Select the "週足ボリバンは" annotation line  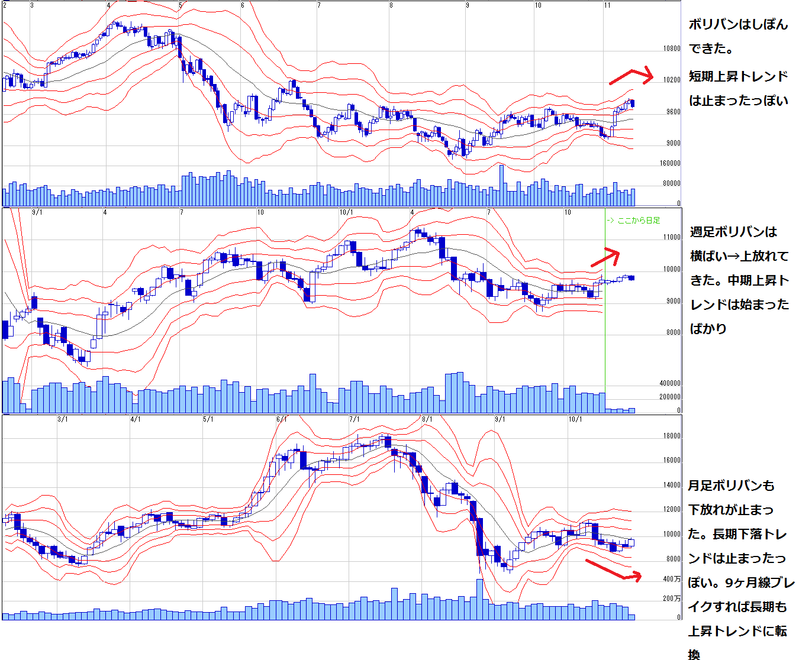(x=733, y=232)
